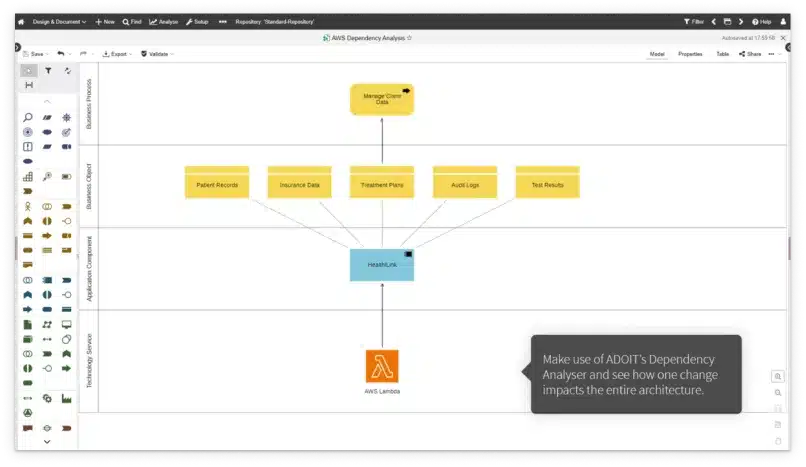This screenshot has height=467, width=806.
Task: Pick the actor stick figure element
Action: (28, 207)
